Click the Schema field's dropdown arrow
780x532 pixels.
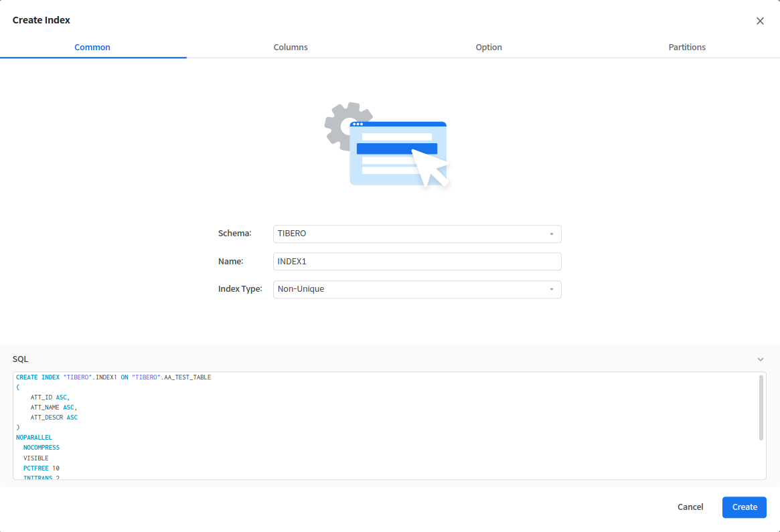pos(552,234)
